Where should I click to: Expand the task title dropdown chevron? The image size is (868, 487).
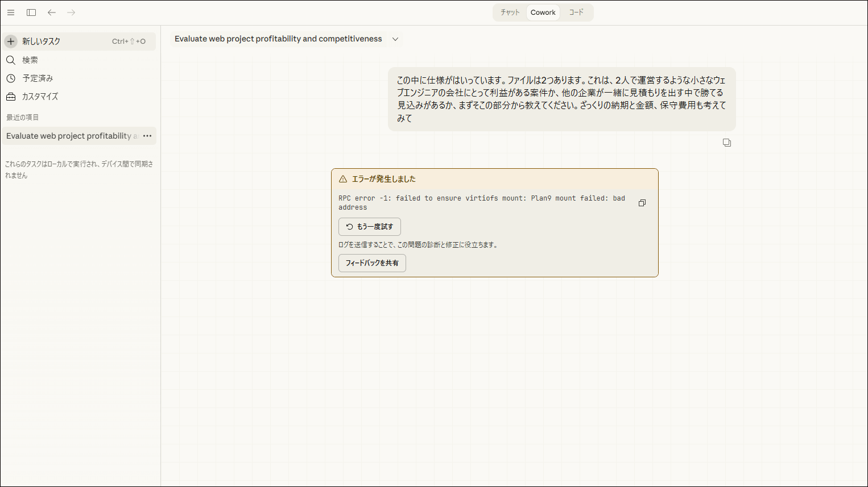pyautogui.click(x=395, y=39)
